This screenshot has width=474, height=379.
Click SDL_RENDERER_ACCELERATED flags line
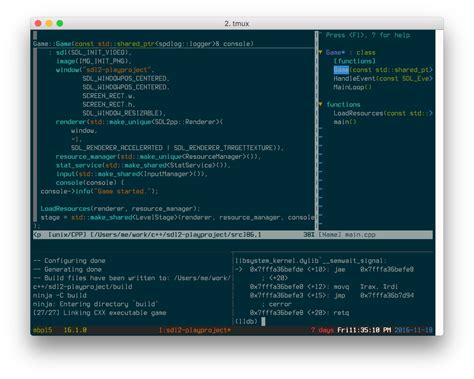tap(177, 148)
